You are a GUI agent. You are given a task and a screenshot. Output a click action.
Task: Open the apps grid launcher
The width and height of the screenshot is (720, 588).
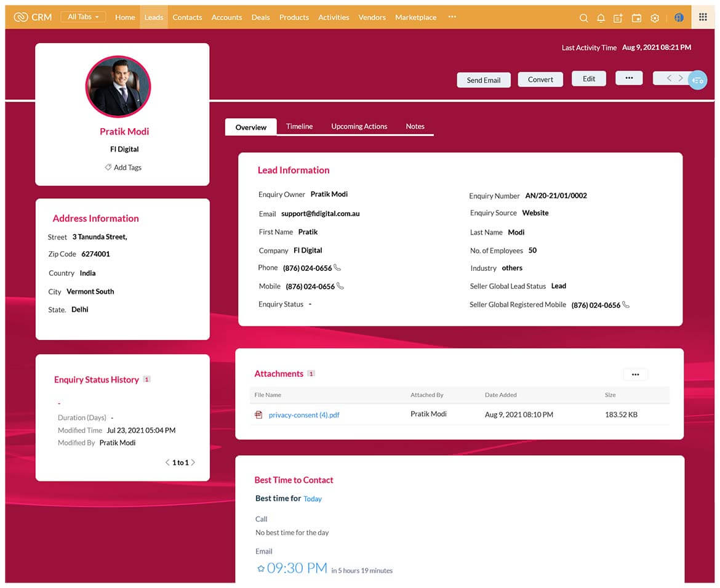click(x=703, y=17)
